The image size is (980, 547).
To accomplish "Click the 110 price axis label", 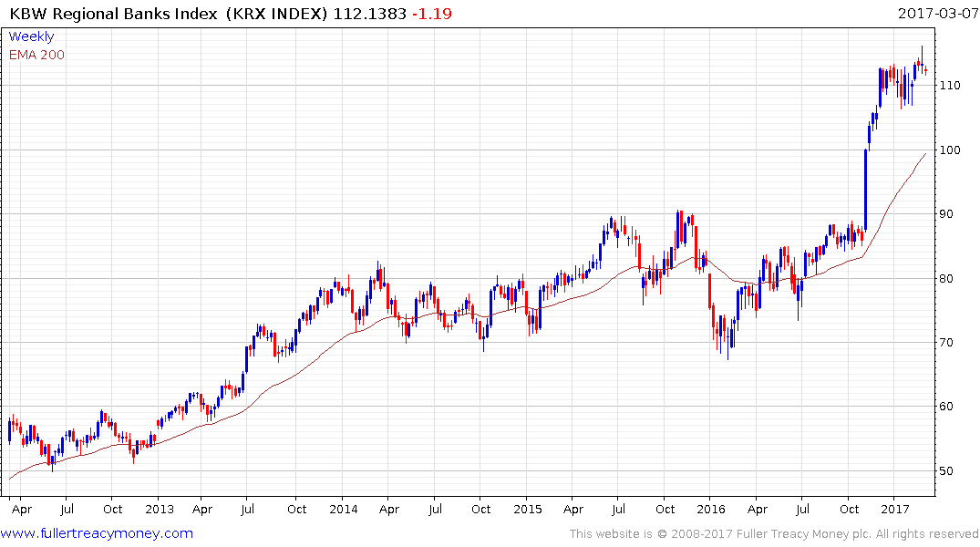I will tap(950, 85).
